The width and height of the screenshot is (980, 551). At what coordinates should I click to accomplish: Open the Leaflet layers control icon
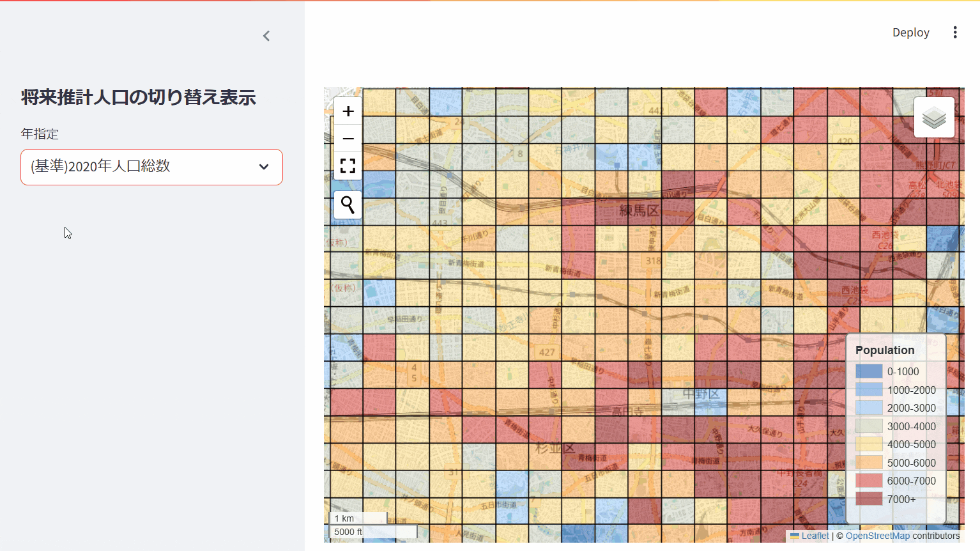click(933, 117)
